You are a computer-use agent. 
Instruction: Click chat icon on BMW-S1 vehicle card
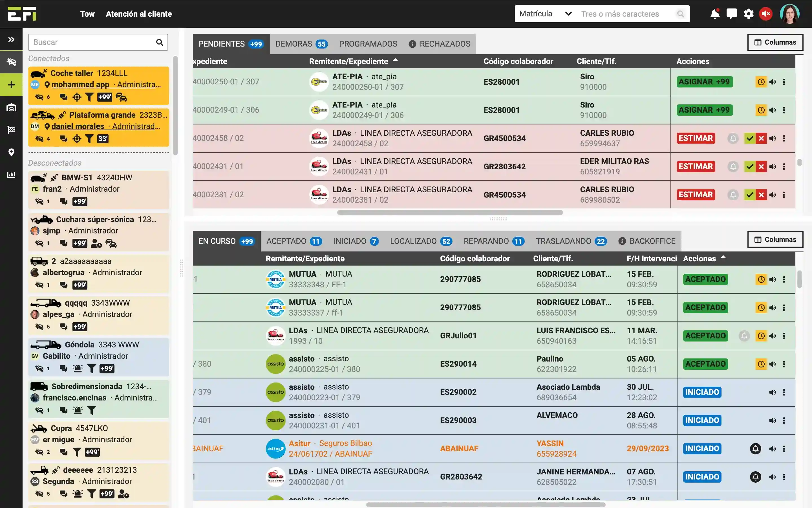[x=63, y=202]
